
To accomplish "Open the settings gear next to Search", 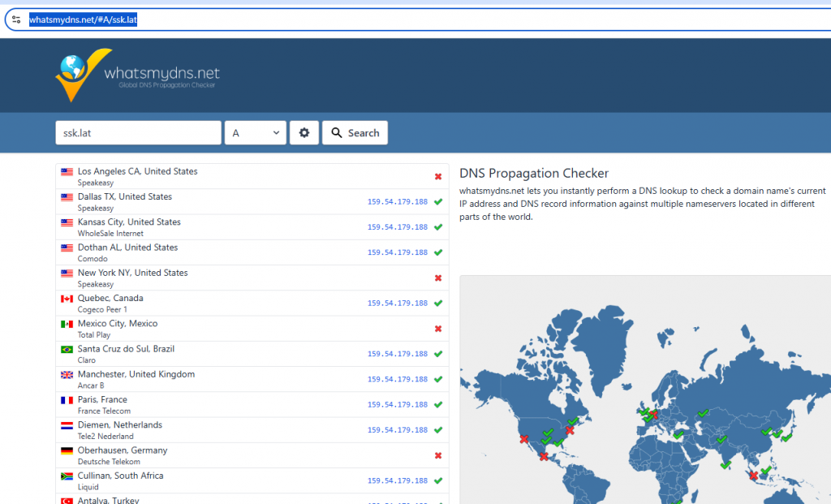I will tap(304, 133).
